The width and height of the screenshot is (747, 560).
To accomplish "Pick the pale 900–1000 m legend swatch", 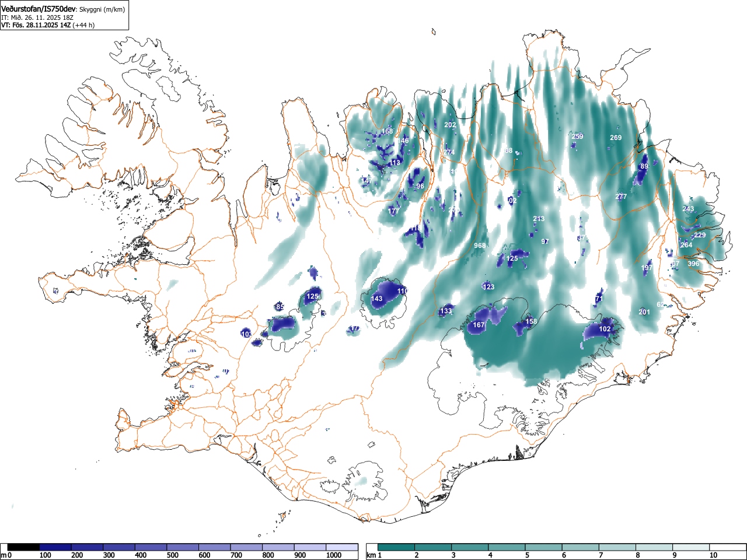I will pos(310,547).
